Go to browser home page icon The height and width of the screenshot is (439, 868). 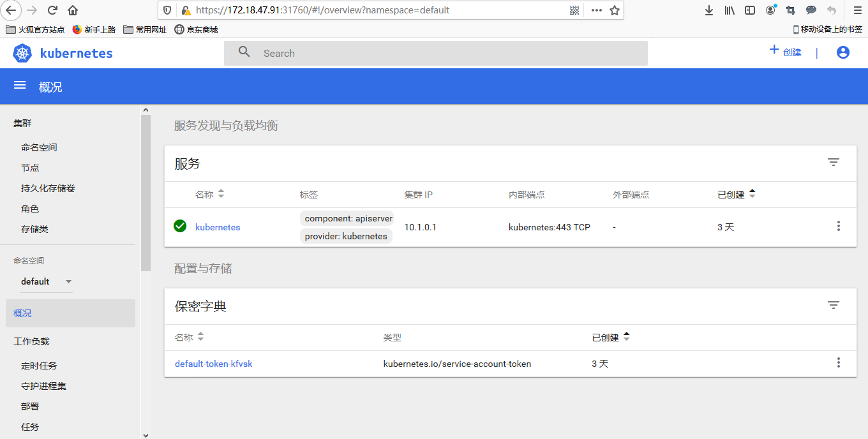(x=73, y=10)
